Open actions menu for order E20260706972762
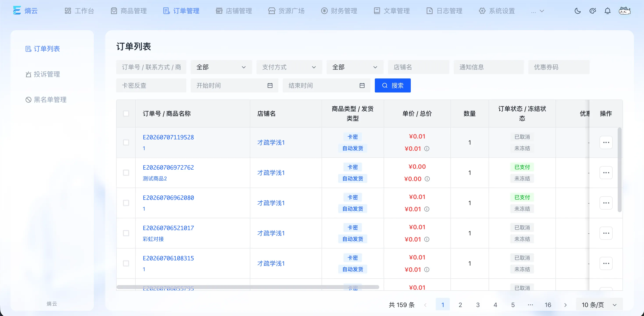 pyautogui.click(x=606, y=173)
